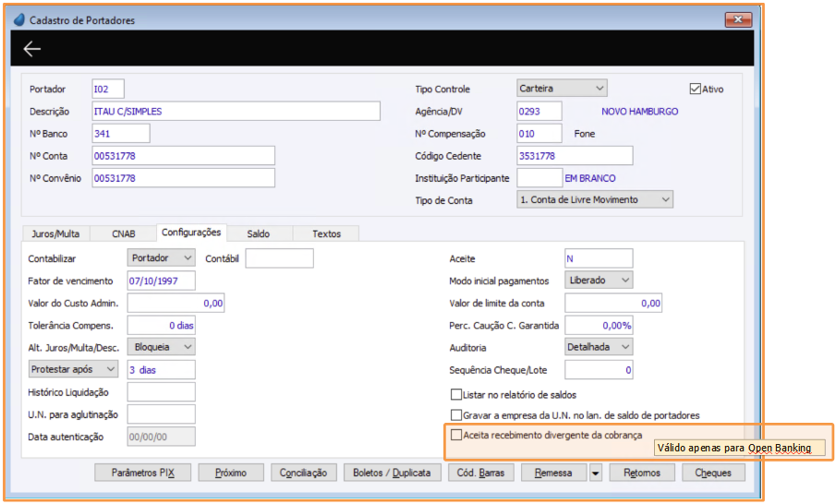Open the Auditoria Detalhada dropdown
Viewport: 836px width, 504px height.
pyautogui.click(x=599, y=347)
